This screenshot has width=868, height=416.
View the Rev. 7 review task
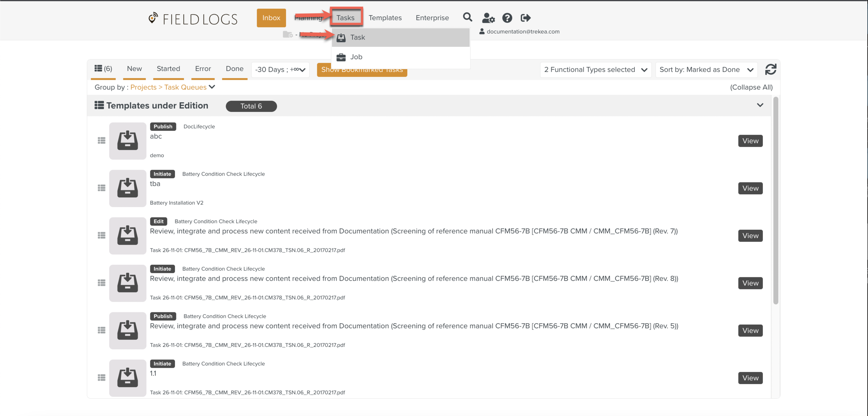(x=750, y=236)
